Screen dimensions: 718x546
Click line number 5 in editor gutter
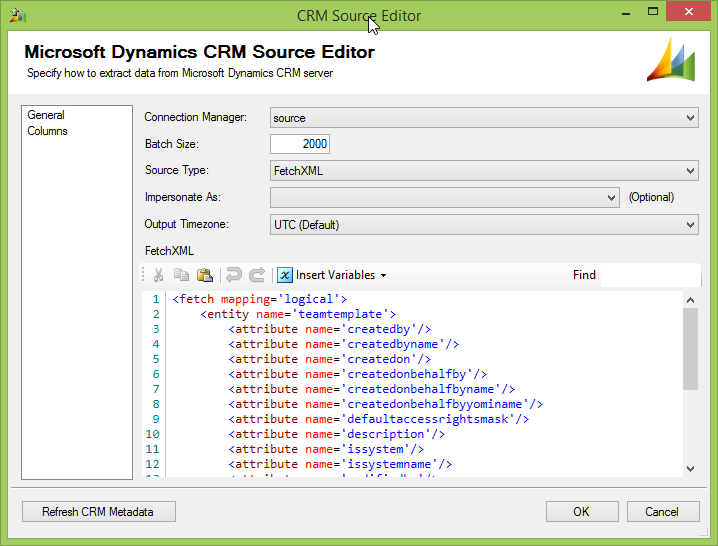[x=156, y=359]
